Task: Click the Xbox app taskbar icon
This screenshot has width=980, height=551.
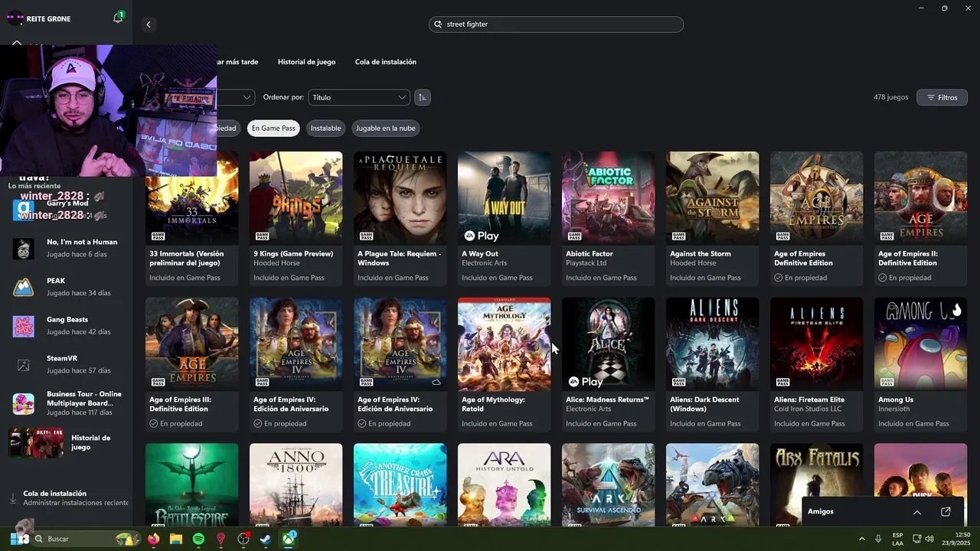Action: pos(289,539)
